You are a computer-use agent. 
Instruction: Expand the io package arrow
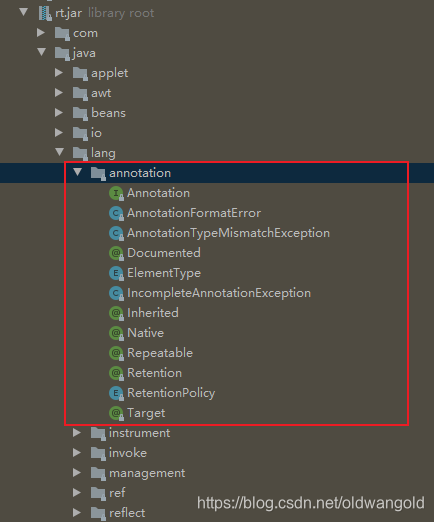59,132
